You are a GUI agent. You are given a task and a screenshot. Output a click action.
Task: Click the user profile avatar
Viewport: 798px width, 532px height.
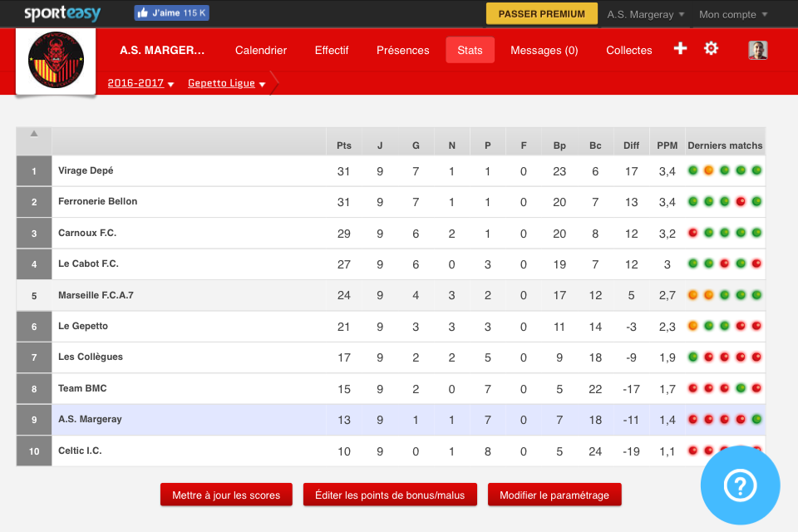pyautogui.click(x=757, y=50)
